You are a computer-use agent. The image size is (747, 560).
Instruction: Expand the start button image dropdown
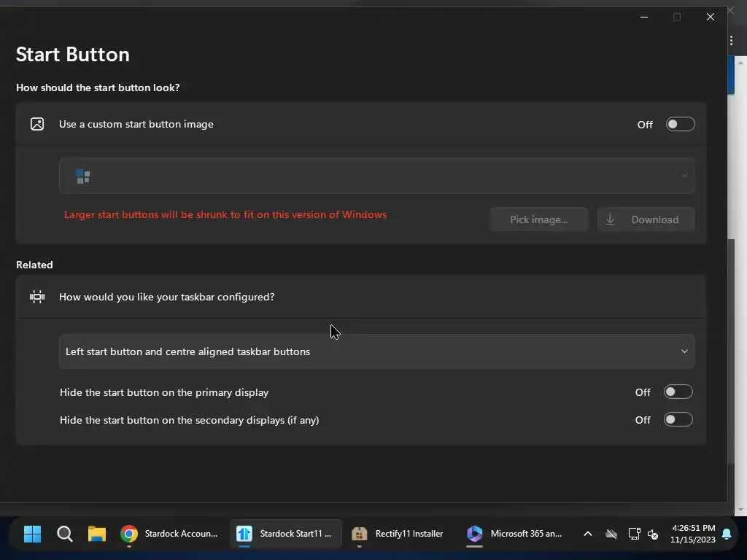pos(376,176)
